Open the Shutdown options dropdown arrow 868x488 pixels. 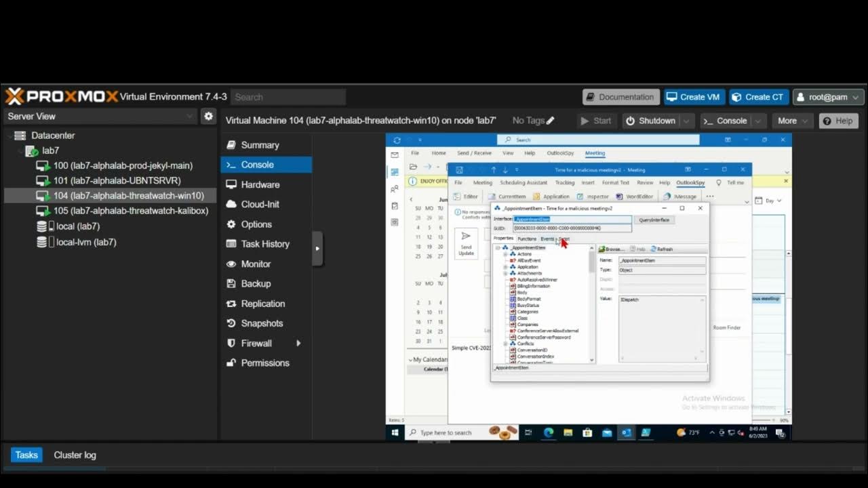(687, 121)
